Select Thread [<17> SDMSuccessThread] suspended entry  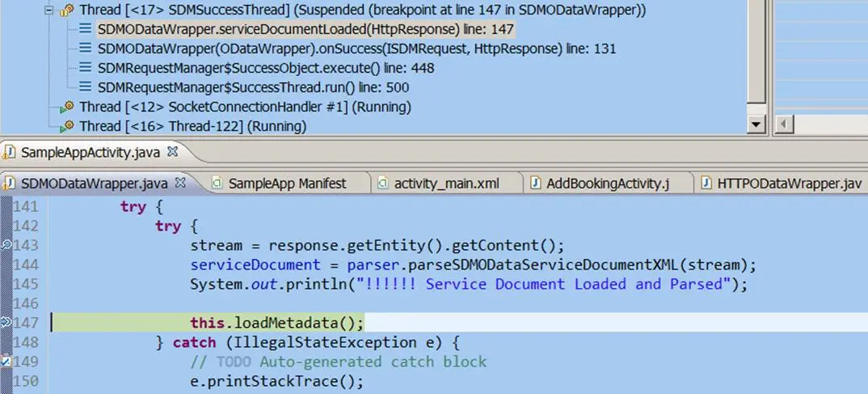(x=363, y=10)
